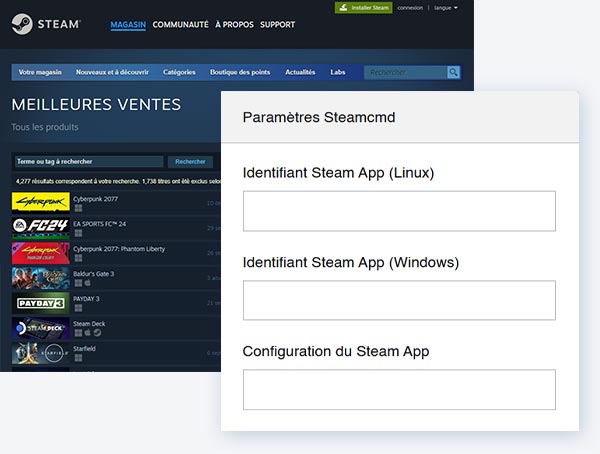Viewport: 600px width, 454px height.
Task: Open the langue dropdown
Action: [445, 8]
